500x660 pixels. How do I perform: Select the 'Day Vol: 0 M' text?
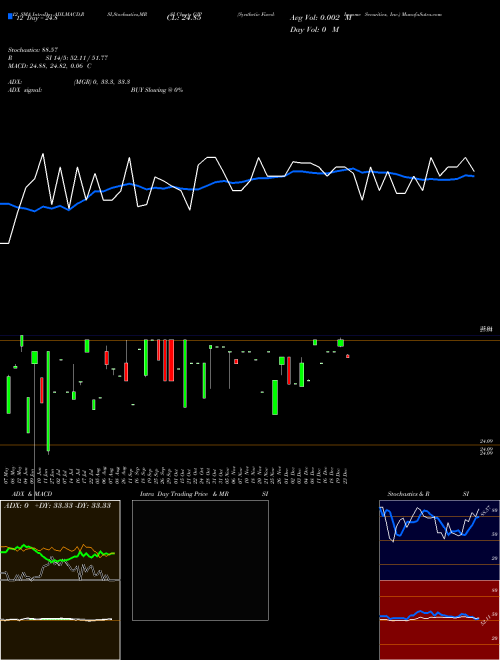pos(314,29)
